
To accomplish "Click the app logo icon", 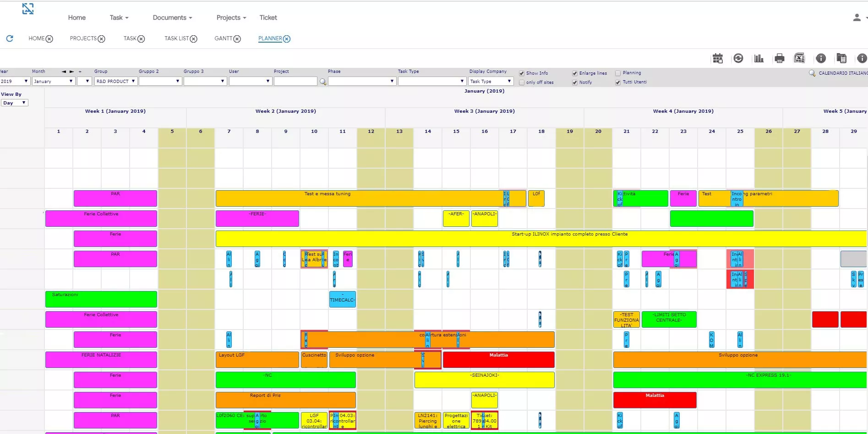I will (28, 9).
